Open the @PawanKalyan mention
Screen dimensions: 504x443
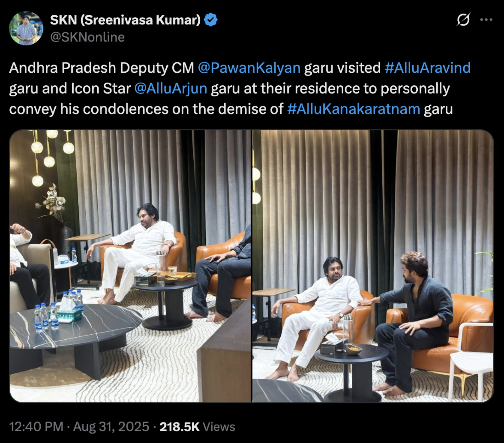click(249, 68)
